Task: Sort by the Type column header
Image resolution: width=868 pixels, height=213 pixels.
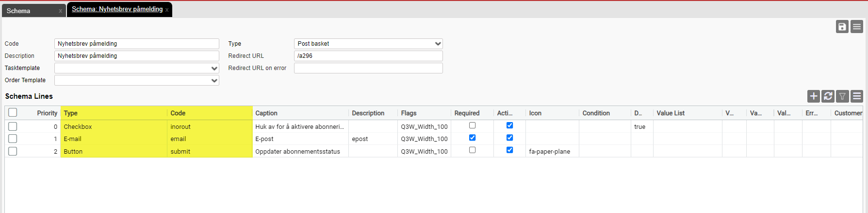Action: (x=114, y=113)
